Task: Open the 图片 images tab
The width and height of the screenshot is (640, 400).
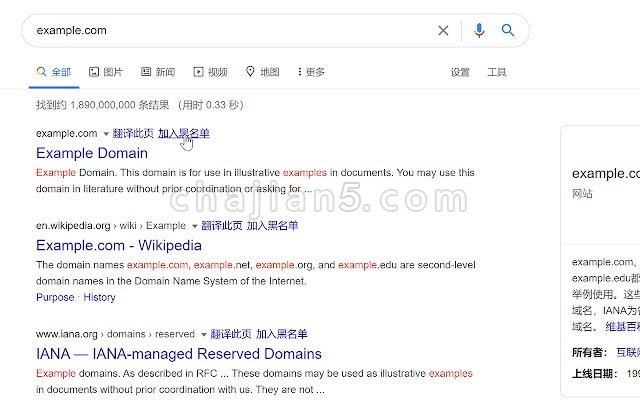Action: click(106, 72)
